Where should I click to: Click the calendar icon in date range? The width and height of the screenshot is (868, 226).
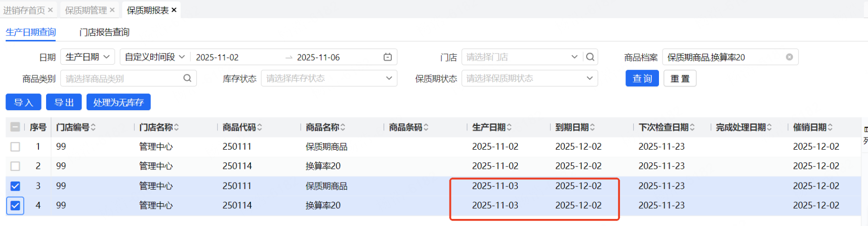tap(388, 57)
